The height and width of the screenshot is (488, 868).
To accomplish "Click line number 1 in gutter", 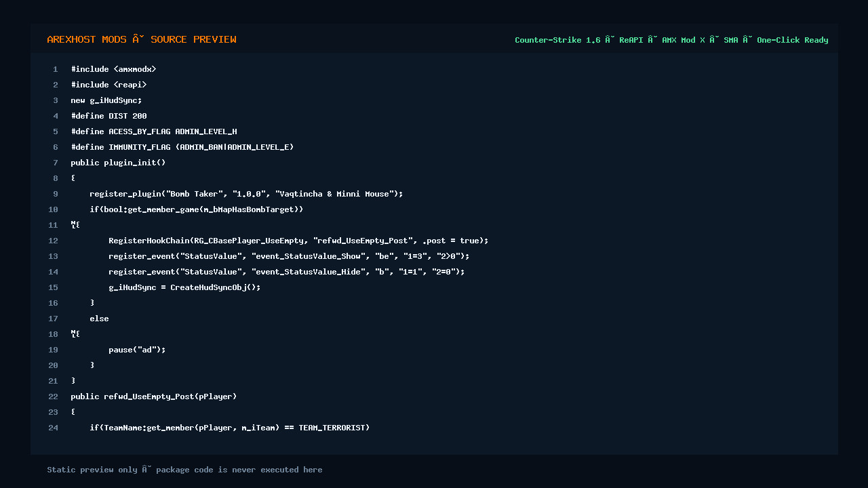I will (x=56, y=69).
